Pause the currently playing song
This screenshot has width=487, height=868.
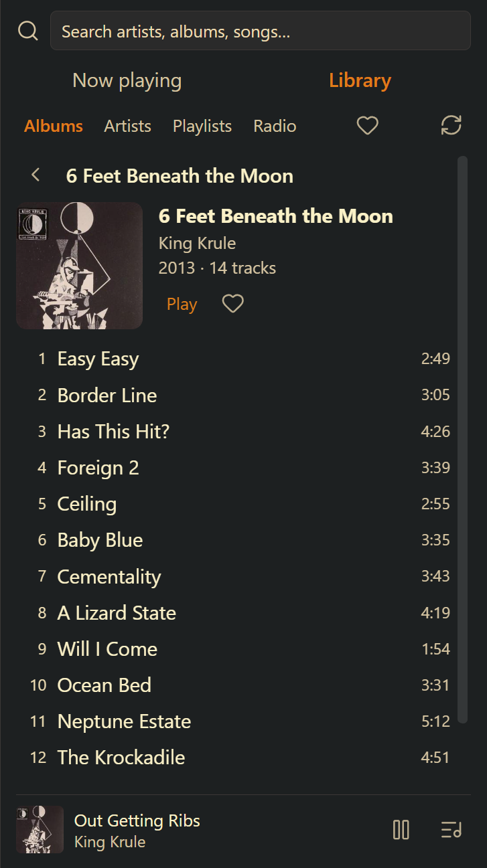pos(401,830)
